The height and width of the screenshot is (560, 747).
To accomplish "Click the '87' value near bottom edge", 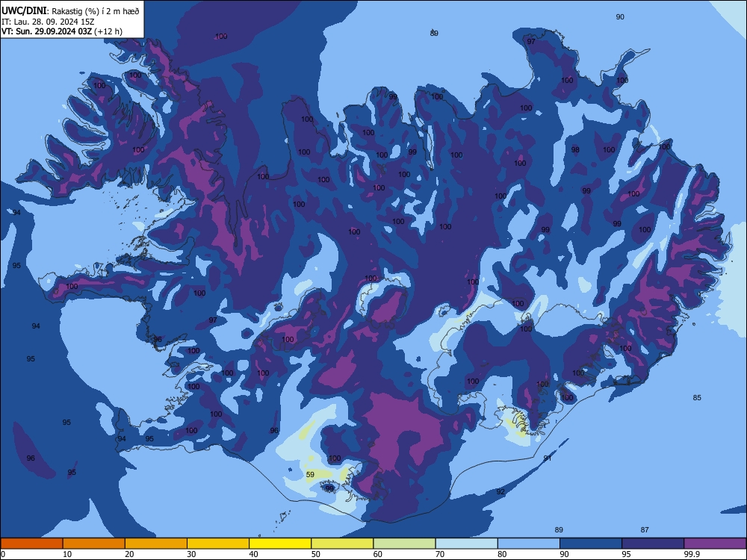I will (x=645, y=529).
